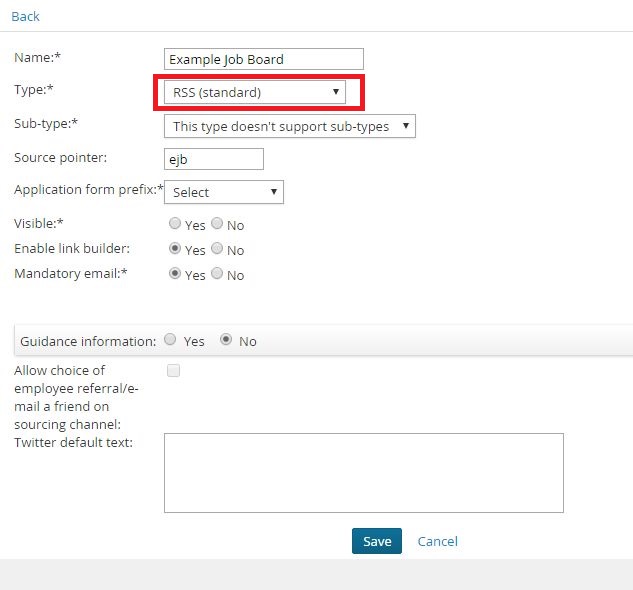
Task: Click the Name text field
Action: coord(263,60)
